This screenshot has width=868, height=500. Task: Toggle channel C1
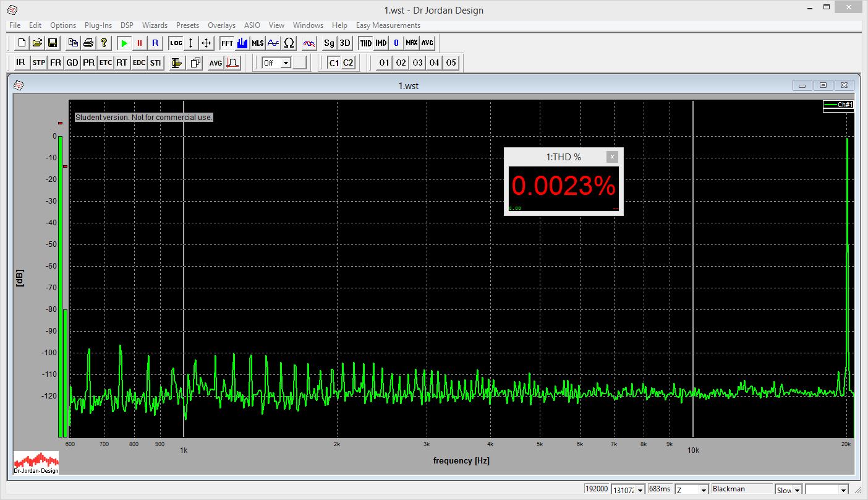pyautogui.click(x=334, y=62)
